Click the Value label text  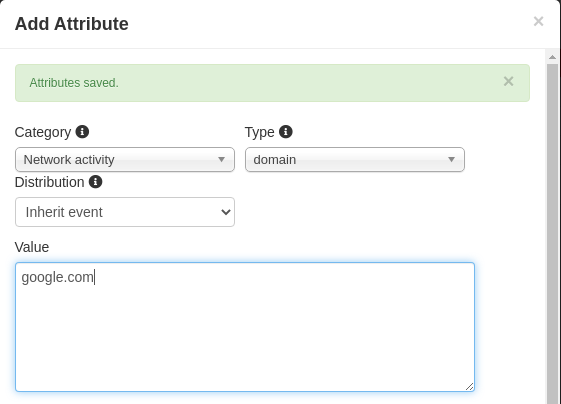tap(32, 247)
